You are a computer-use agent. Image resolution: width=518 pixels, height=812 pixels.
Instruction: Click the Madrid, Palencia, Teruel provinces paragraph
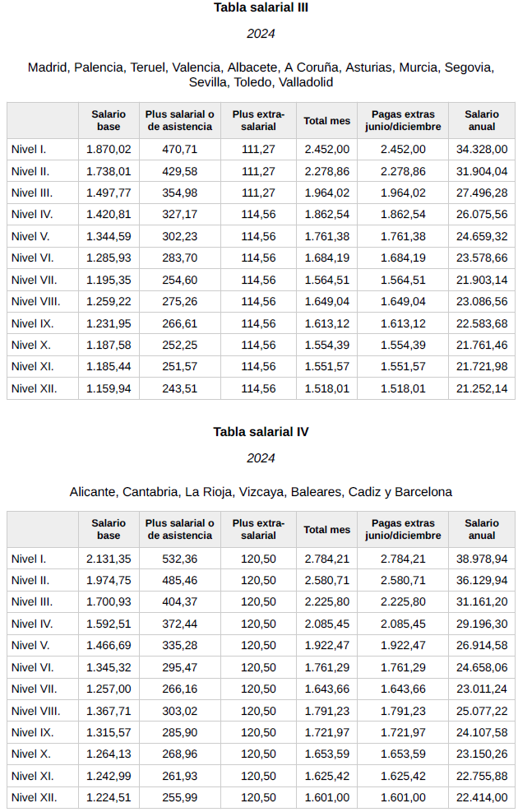click(x=261, y=75)
